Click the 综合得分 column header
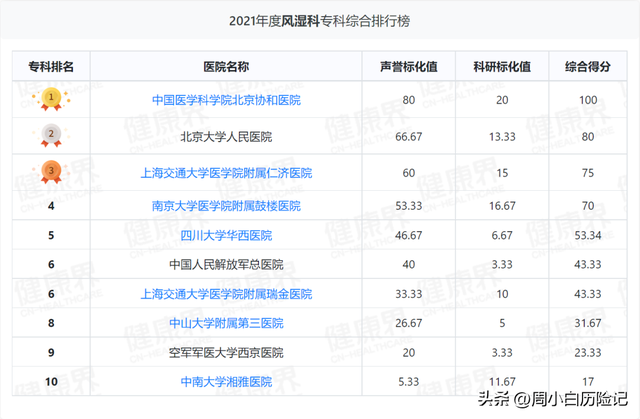Screen dimensions: 640x419 pos(588,67)
